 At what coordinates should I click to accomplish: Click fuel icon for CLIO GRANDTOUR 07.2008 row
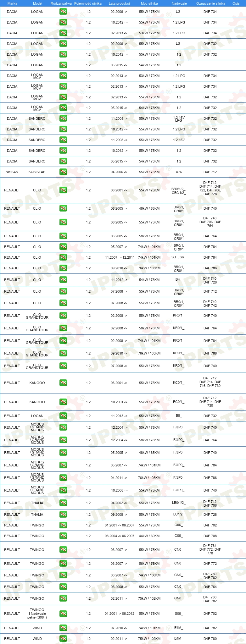63,366
